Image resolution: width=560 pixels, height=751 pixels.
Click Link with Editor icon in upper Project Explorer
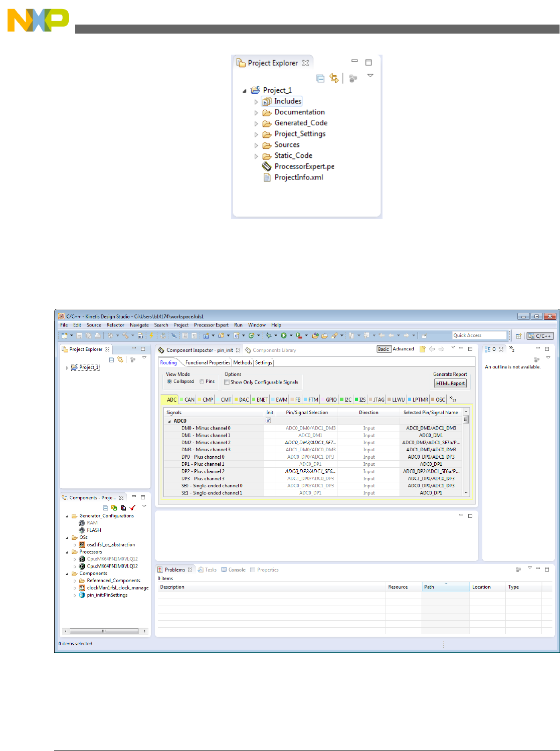point(334,78)
